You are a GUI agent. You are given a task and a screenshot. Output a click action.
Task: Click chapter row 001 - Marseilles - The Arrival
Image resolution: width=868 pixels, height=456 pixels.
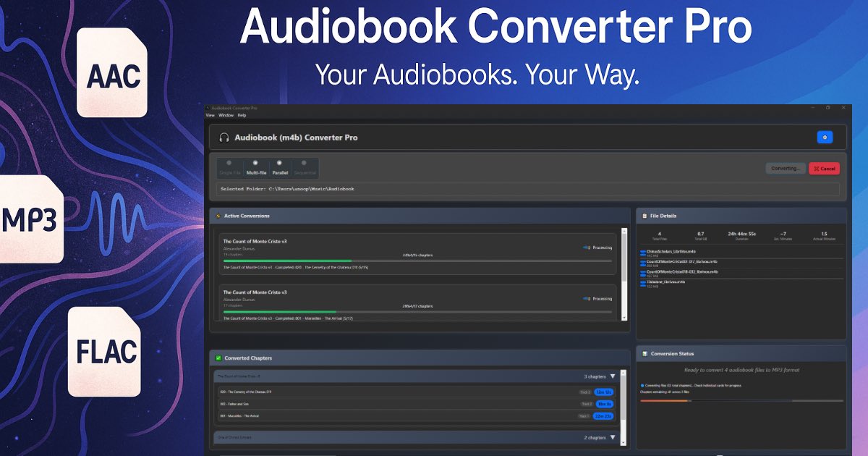(417, 416)
